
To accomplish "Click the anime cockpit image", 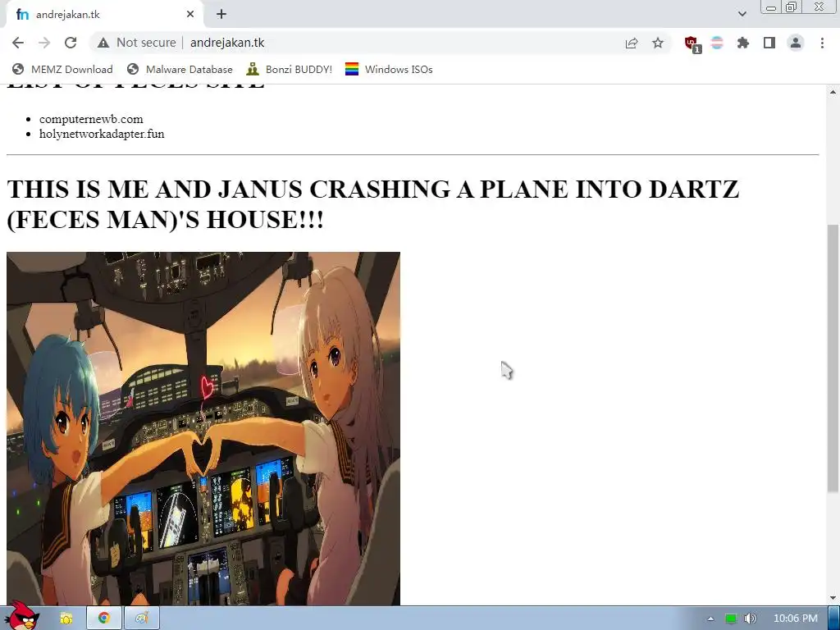I will click(x=203, y=428).
